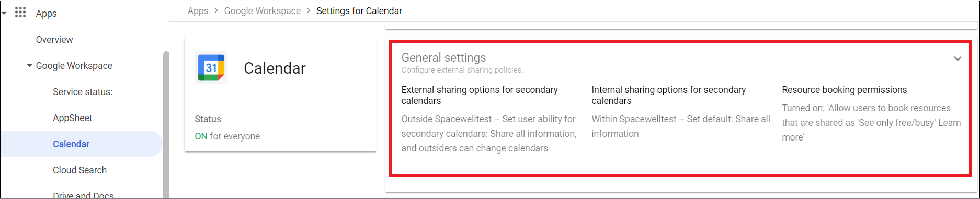Collapse the Apps section arrow
Image resolution: width=980 pixels, height=199 pixels.
coord(4,13)
